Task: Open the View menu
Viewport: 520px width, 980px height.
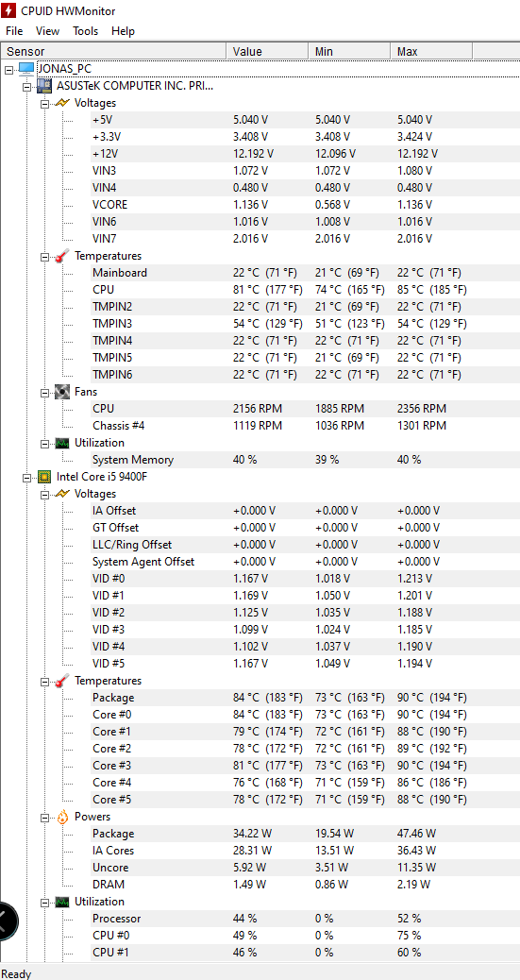Action: click(x=47, y=30)
